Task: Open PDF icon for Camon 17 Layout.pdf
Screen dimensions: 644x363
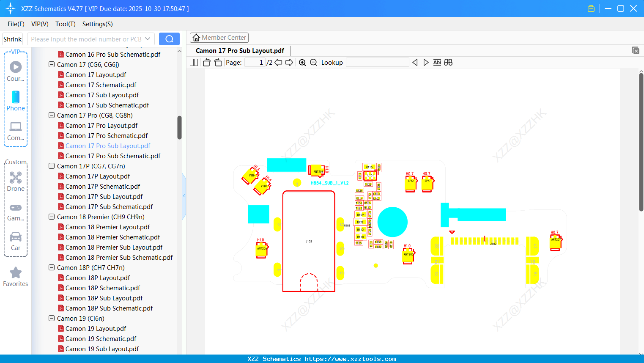Action: tap(61, 75)
